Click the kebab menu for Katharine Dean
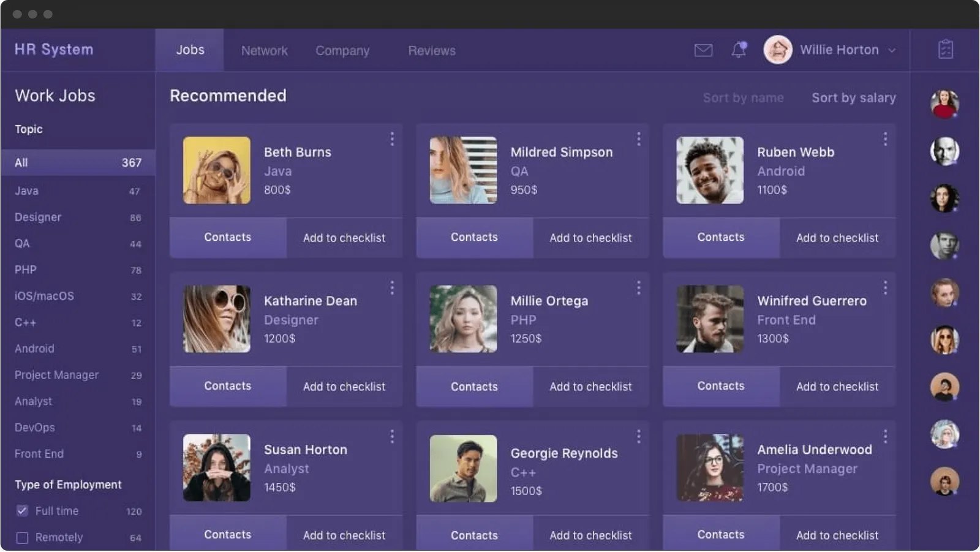 tap(392, 288)
